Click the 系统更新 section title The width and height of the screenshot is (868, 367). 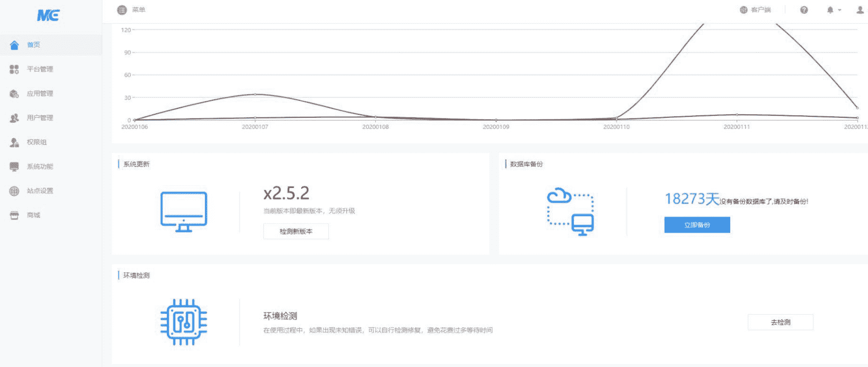(x=136, y=164)
